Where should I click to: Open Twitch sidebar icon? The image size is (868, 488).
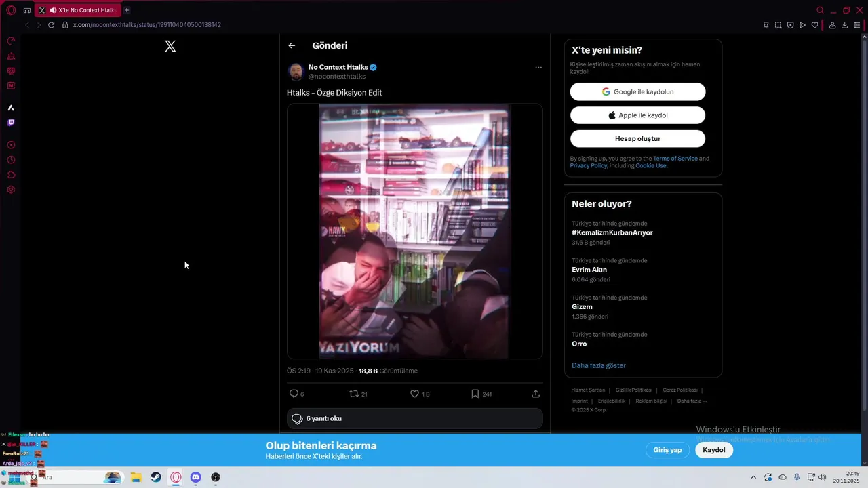pyautogui.click(x=11, y=123)
